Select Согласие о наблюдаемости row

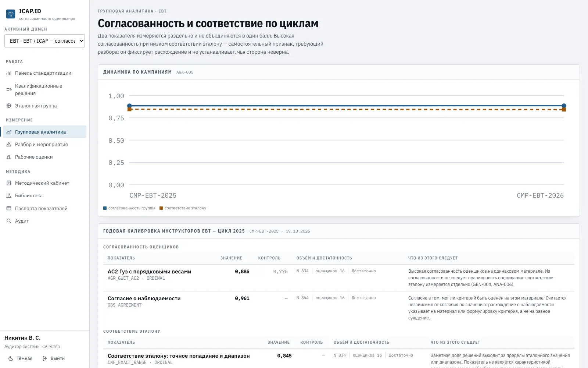(x=338, y=308)
